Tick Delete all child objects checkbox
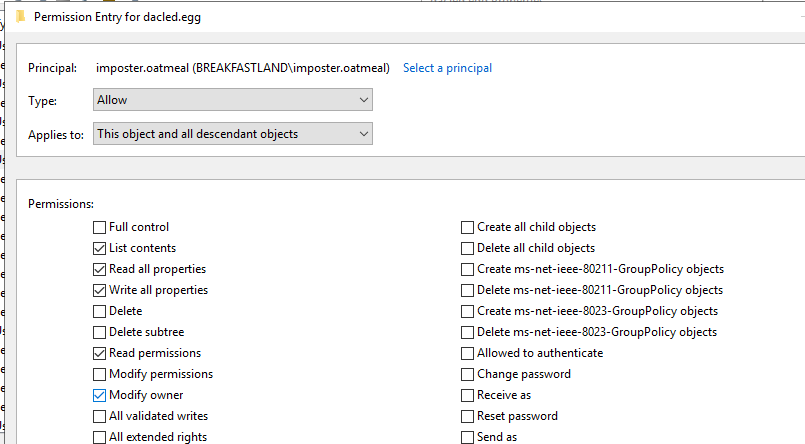Image resolution: width=805 pixels, height=444 pixels. [x=467, y=248]
